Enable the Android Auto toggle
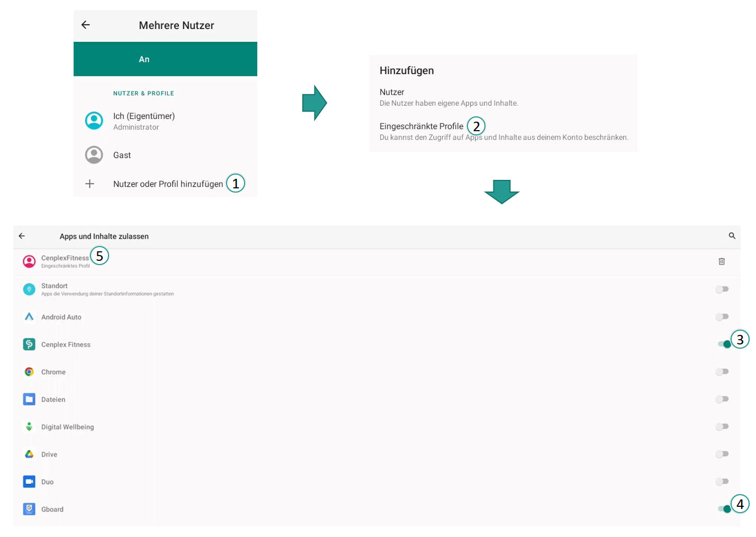The width and height of the screenshot is (756, 537). (x=722, y=316)
